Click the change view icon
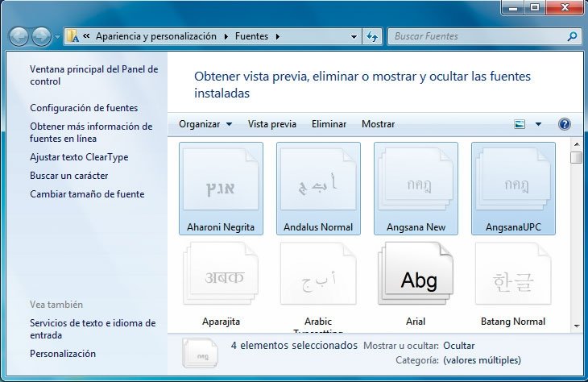 coord(520,124)
